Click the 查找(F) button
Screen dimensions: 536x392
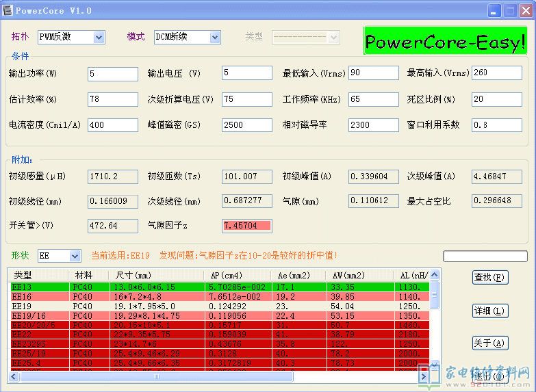pos(490,277)
